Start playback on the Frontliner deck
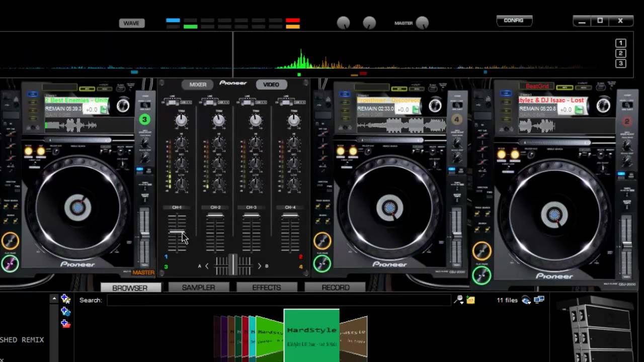644x362 pixels. [x=322, y=263]
